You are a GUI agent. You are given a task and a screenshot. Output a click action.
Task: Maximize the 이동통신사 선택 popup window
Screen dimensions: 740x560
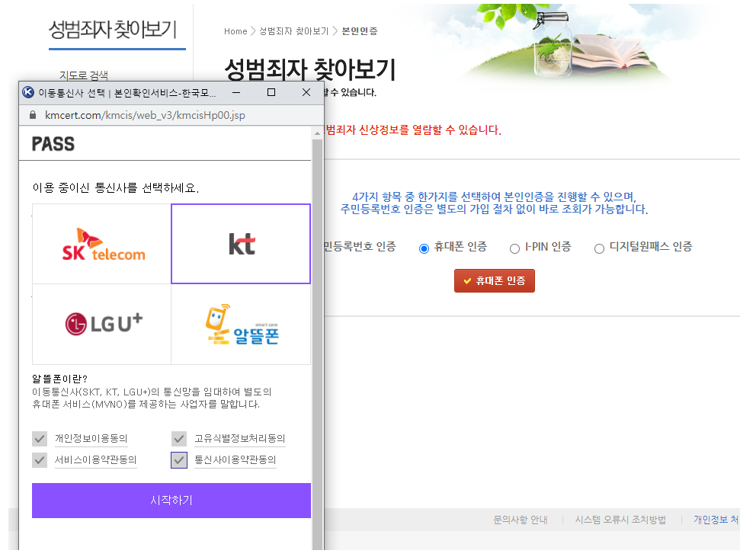coord(271,92)
